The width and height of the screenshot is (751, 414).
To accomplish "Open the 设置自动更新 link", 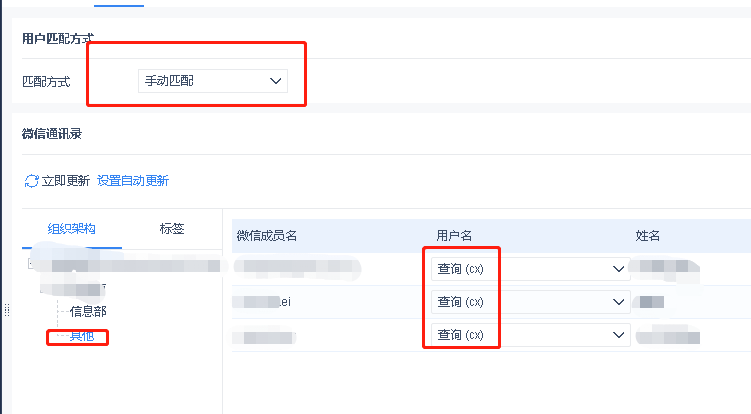I will pyautogui.click(x=133, y=181).
